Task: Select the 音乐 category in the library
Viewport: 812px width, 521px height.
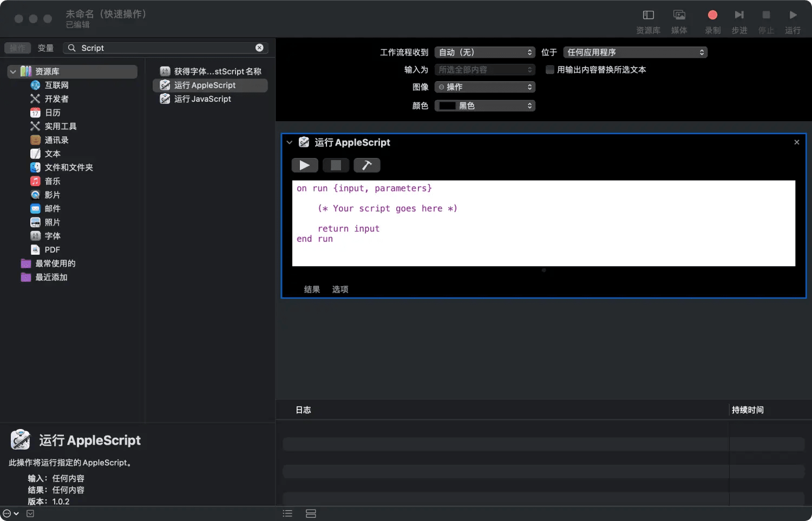Action: 52,181
